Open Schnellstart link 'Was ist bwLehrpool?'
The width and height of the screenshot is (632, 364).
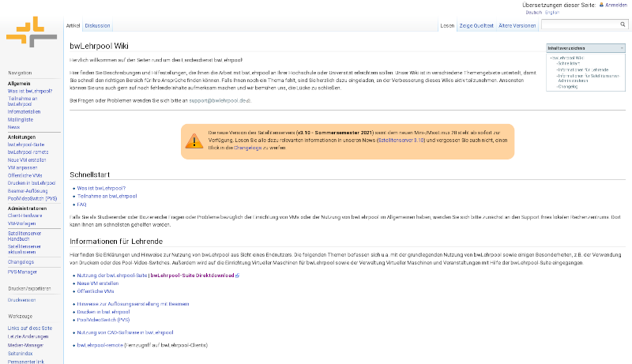point(101,188)
